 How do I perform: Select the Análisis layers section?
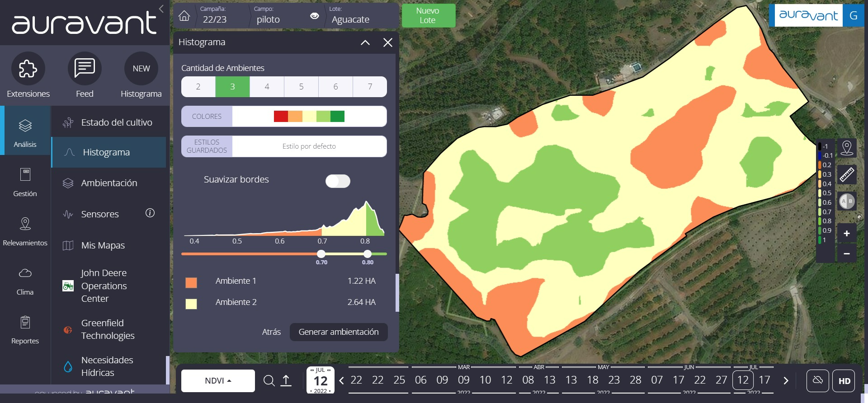(x=25, y=131)
